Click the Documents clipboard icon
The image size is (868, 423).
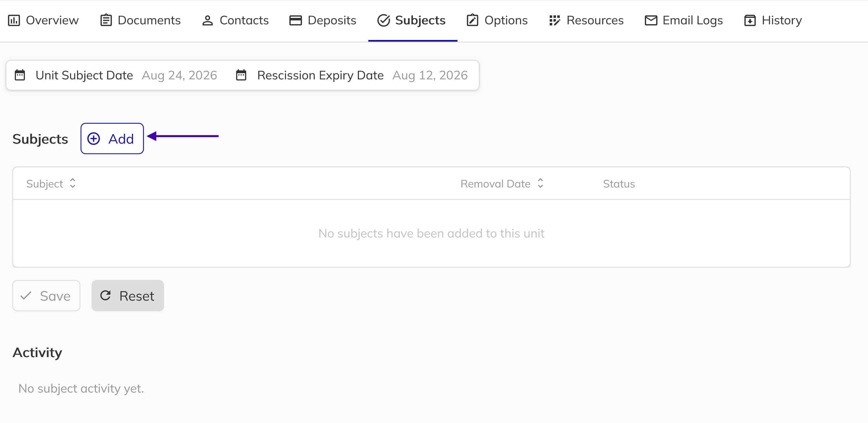(x=106, y=20)
